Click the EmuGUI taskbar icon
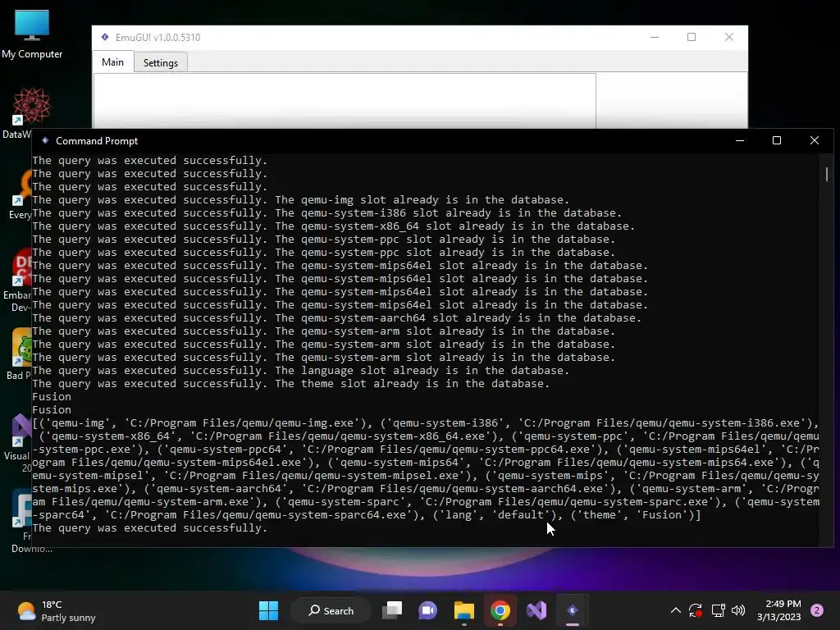840x630 pixels. (572, 610)
